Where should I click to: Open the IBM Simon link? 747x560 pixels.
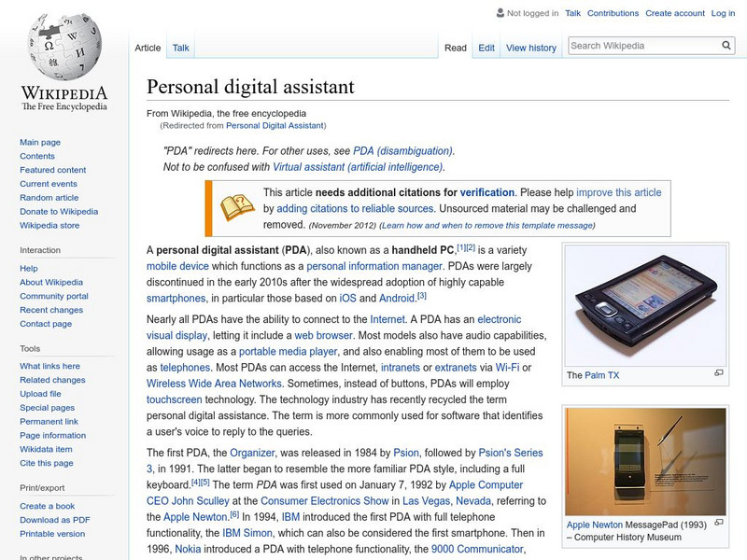(247, 533)
